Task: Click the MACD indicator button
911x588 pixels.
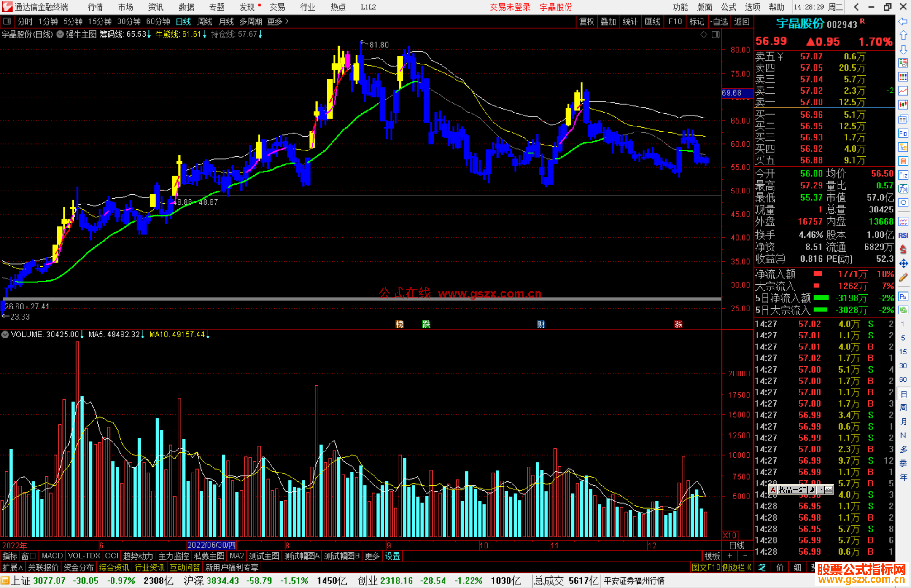Action: [52, 556]
